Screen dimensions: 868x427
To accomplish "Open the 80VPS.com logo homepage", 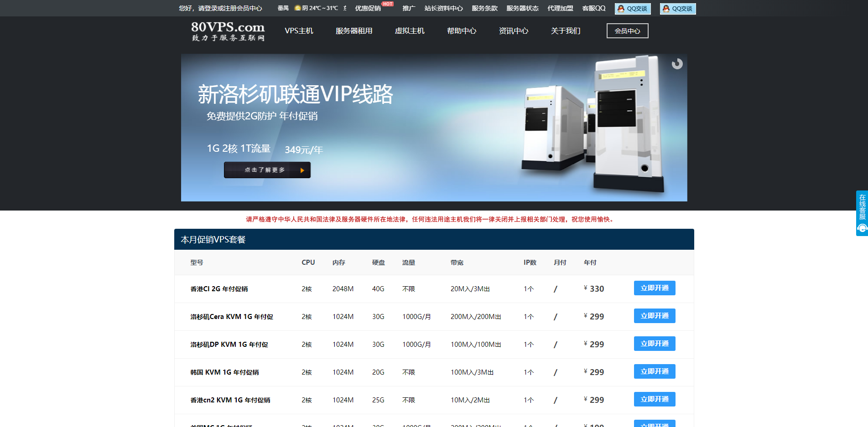I will (228, 31).
